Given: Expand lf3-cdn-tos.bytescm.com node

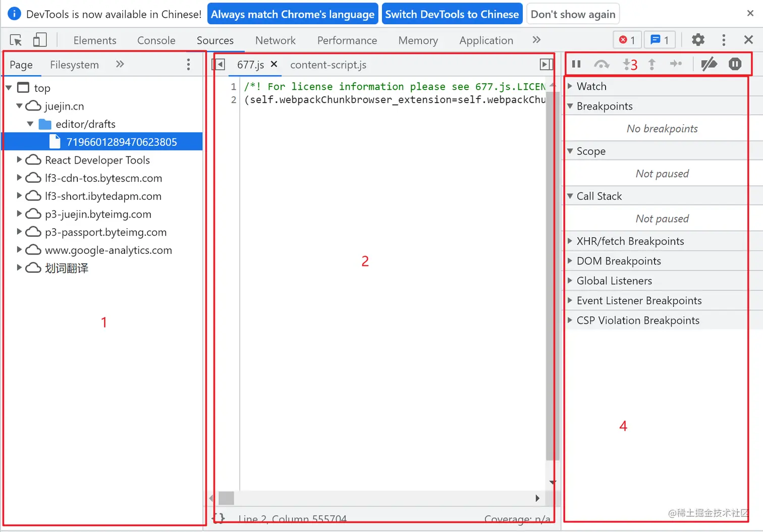Looking at the screenshot, I should [19, 178].
